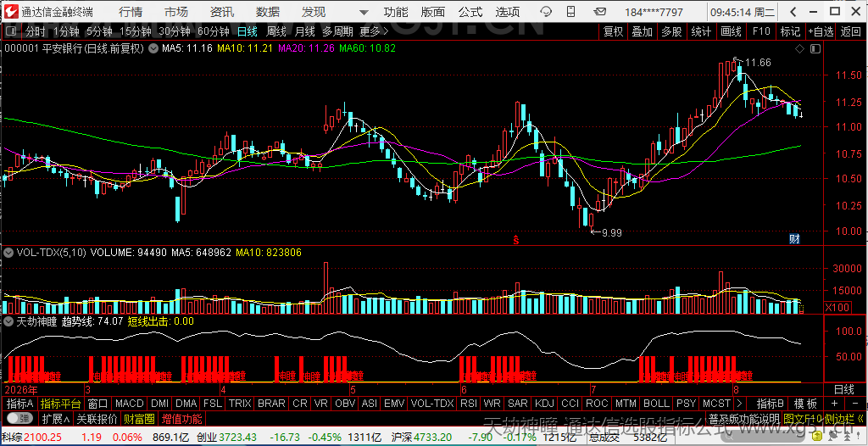The width and height of the screenshot is (868, 446).
Task: Click the 沪深 index value 4733.20
Action: pyautogui.click(x=433, y=438)
